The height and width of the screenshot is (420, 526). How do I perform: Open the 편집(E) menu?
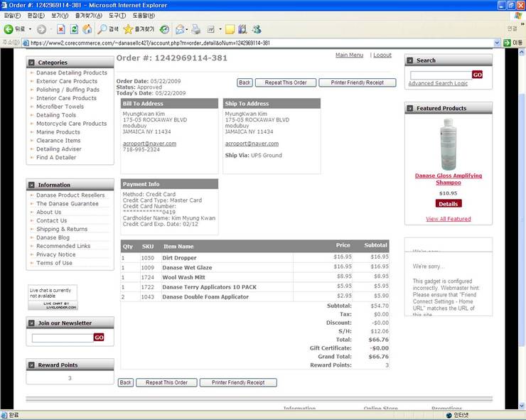[x=36, y=16]
